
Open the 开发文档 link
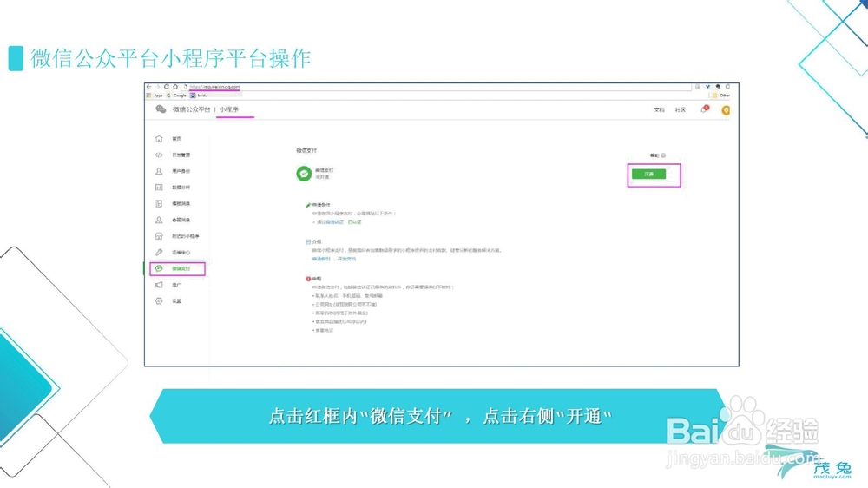coord(346,259)
